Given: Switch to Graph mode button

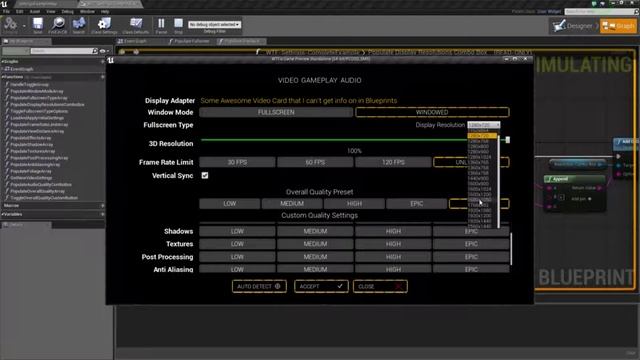Looking at the screenshot, I should (618, 26).
